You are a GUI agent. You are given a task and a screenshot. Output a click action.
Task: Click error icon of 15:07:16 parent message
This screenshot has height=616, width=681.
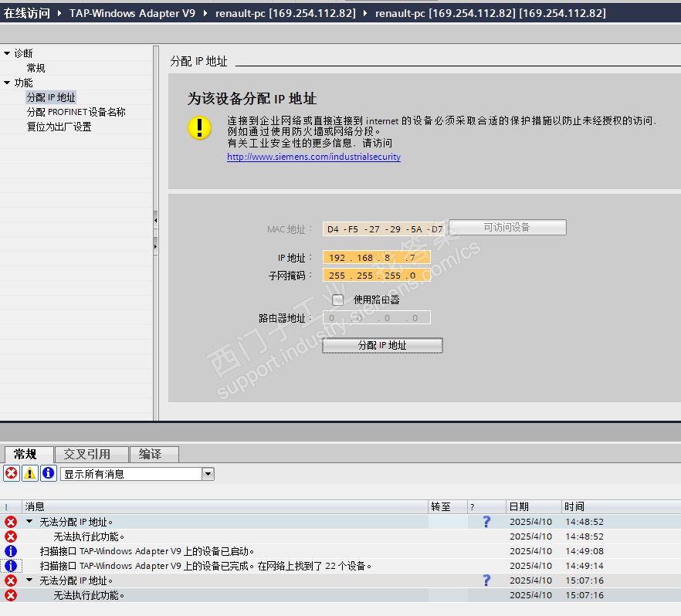click(11, 580)
